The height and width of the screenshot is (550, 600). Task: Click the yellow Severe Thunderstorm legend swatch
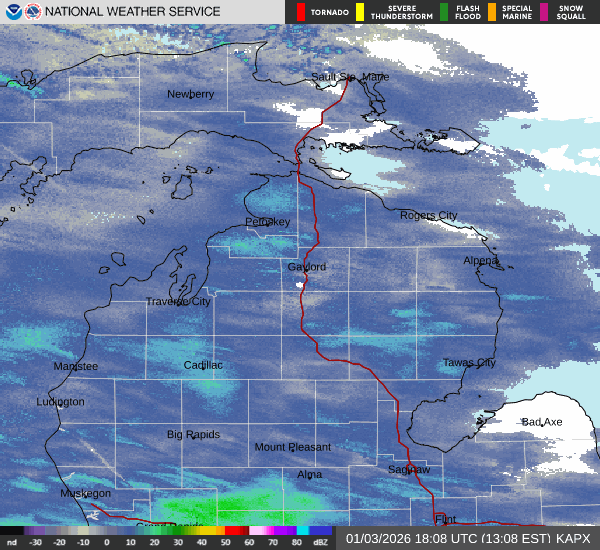[x=359, y=12]
